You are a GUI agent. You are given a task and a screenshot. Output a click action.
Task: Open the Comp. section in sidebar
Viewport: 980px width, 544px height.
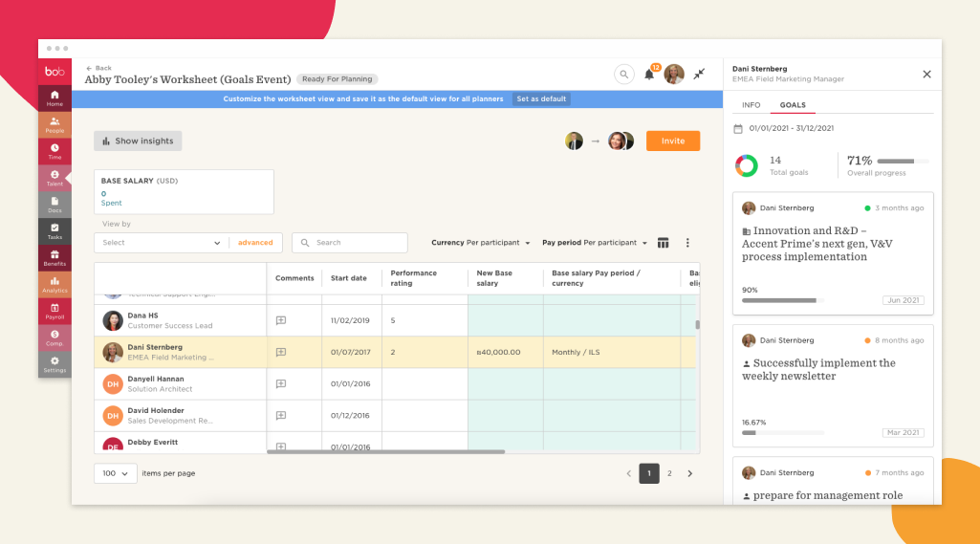pyautogui.click(x=54, y=337)
